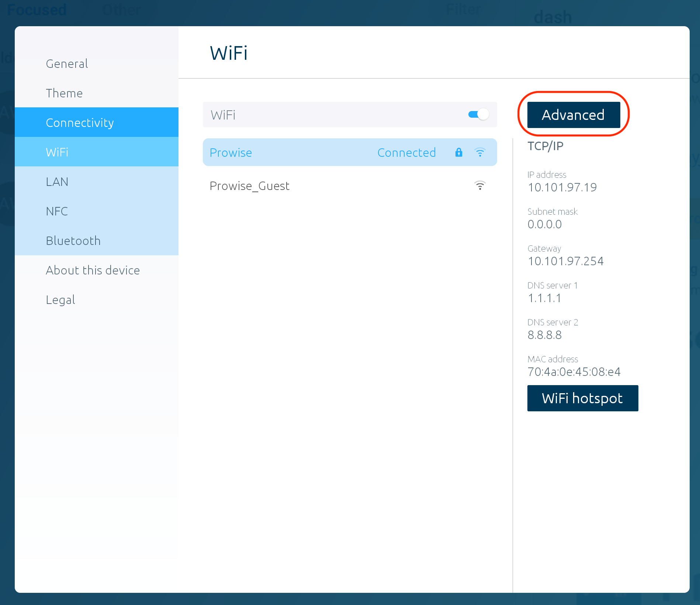Screen dimensions: 700x605
Task: Select Connectivity in the sidebar
Action: [x=80, y=122]
